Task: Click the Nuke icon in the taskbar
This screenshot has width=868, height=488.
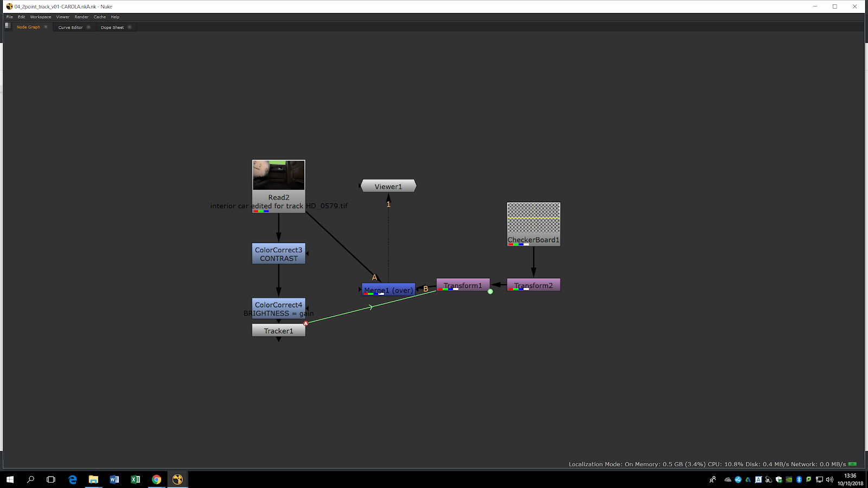Action: pyautogui.click(x=177, y=479)
